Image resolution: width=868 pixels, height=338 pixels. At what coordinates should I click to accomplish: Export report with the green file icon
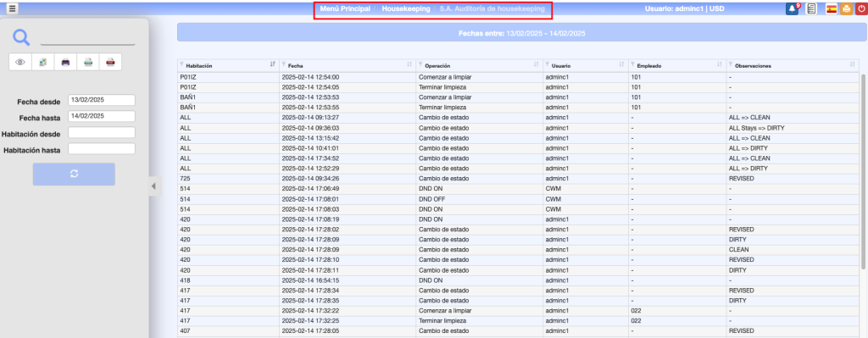88,62
